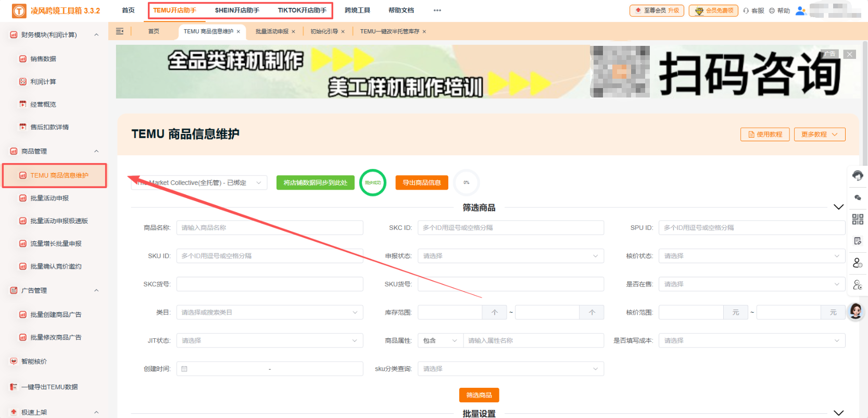Image resolution: width=868 pixels, height=418 pixels.
Task: Open the avatar assistant chat bubble
Action: pyautogui.click(x=856, y=311)
